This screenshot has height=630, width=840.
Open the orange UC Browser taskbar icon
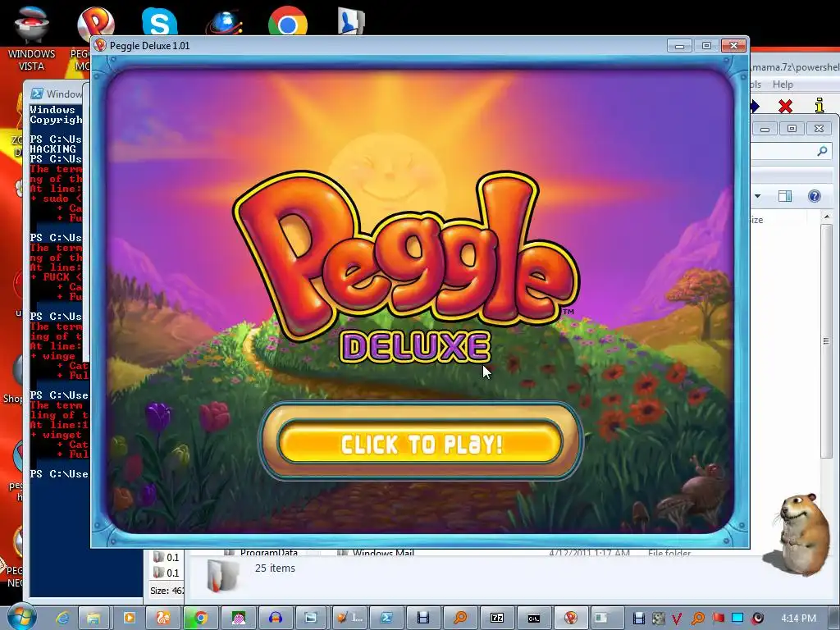click(163, 618)
